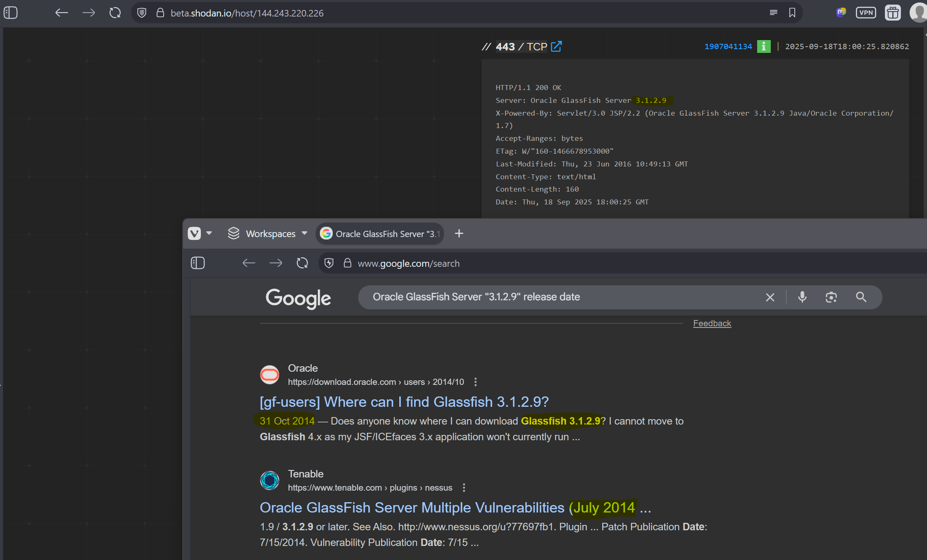The height and width of the screenshot is (560, 927).
Task: Clear the Google search box with X
Action: [770, 297]
